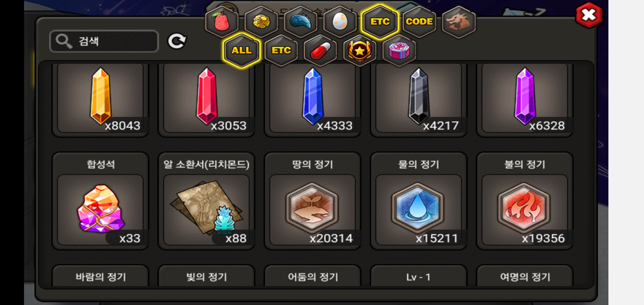This screenshot has height=305, width=644.
Task: Filter by the pink gift box icon
Action: (x=399, y=50)
